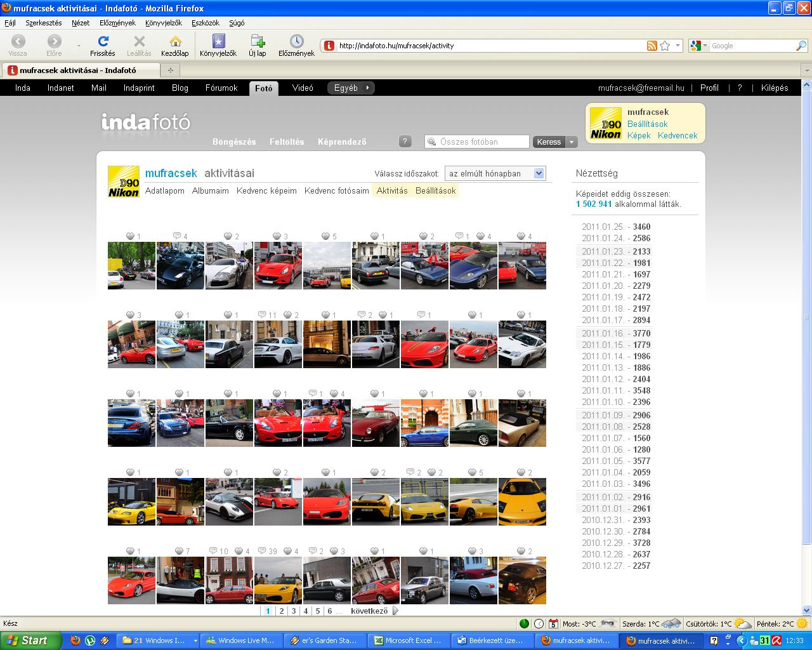The height and width of the screenshot is (650, 812).
Task: Click the help question mark beside search
Action: [x=405, y=142]
